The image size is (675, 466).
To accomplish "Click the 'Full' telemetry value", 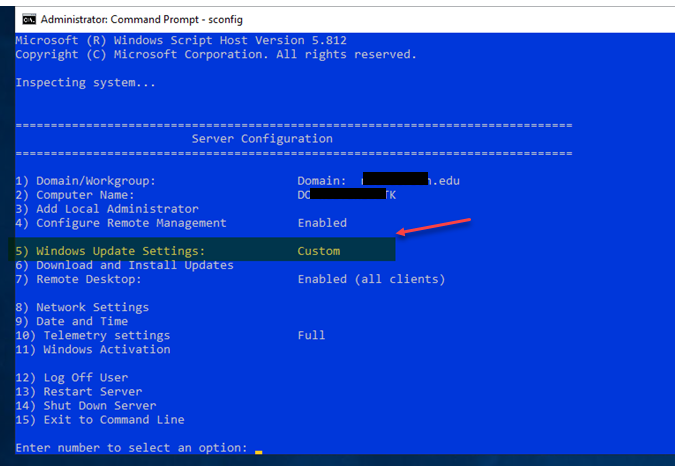I will pyautogui.click(x=311, y=335).
